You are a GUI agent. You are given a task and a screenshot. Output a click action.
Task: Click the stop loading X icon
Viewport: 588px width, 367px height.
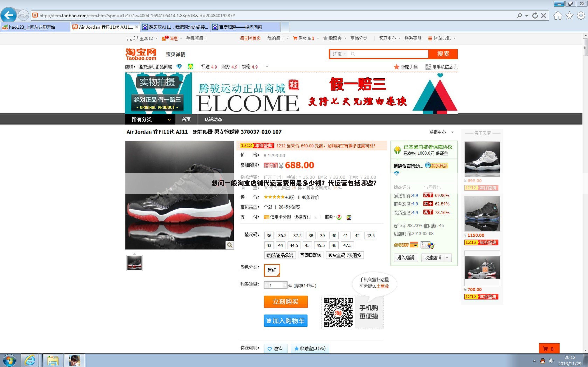point(544,16)
